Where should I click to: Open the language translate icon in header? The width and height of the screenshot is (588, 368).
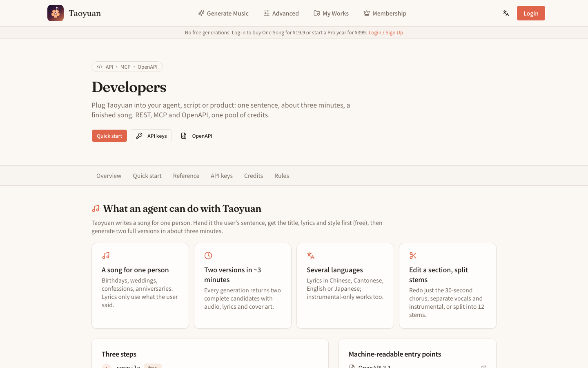tap(506, 13)
